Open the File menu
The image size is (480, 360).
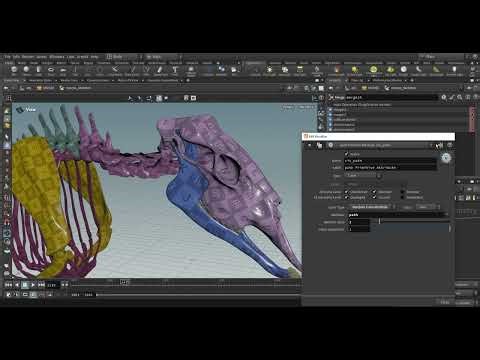click(x=7, y=57)
